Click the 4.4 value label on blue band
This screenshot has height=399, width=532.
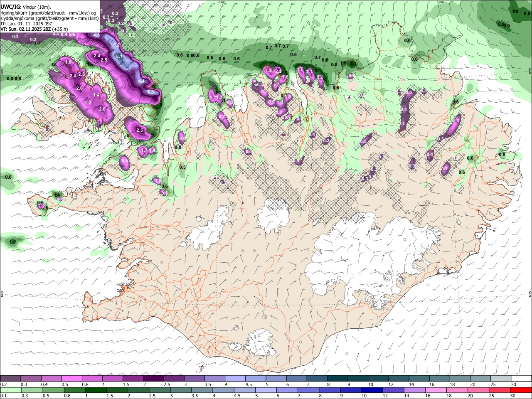141,81
